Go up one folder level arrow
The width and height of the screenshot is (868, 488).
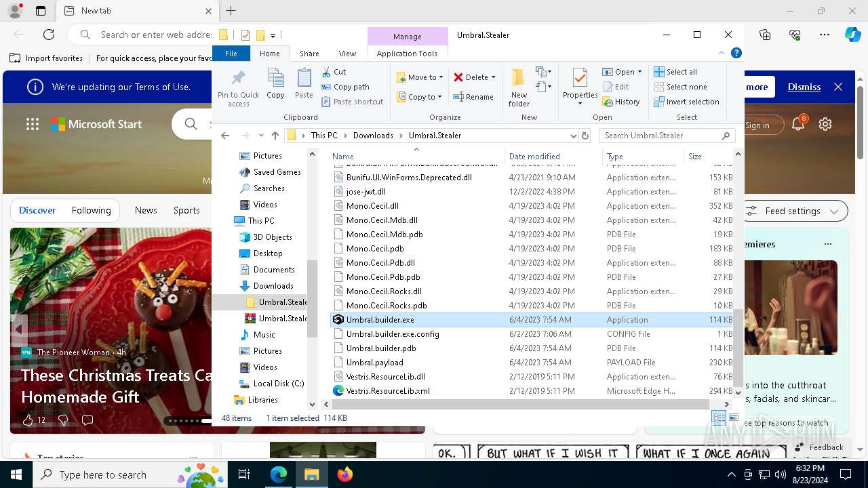pos(275,136)
